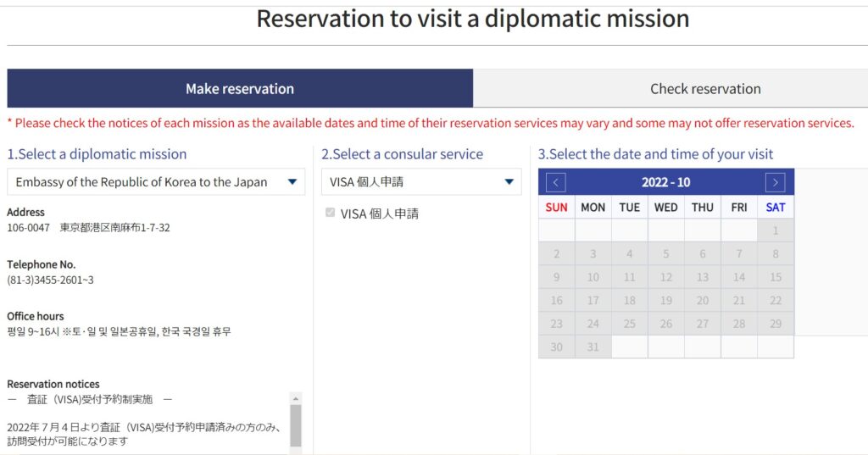Select October 1 in the calendar
The height and width of the screenshot is (455, 868).
click(776, 230)
